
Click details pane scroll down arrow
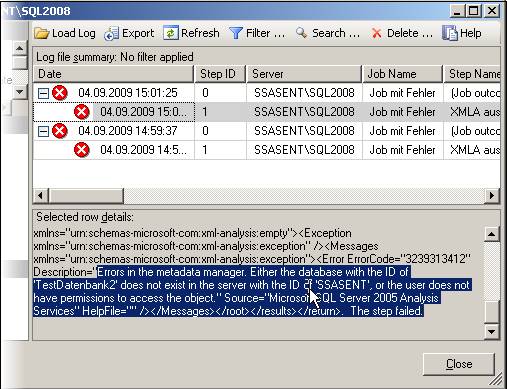click(491, 332)
